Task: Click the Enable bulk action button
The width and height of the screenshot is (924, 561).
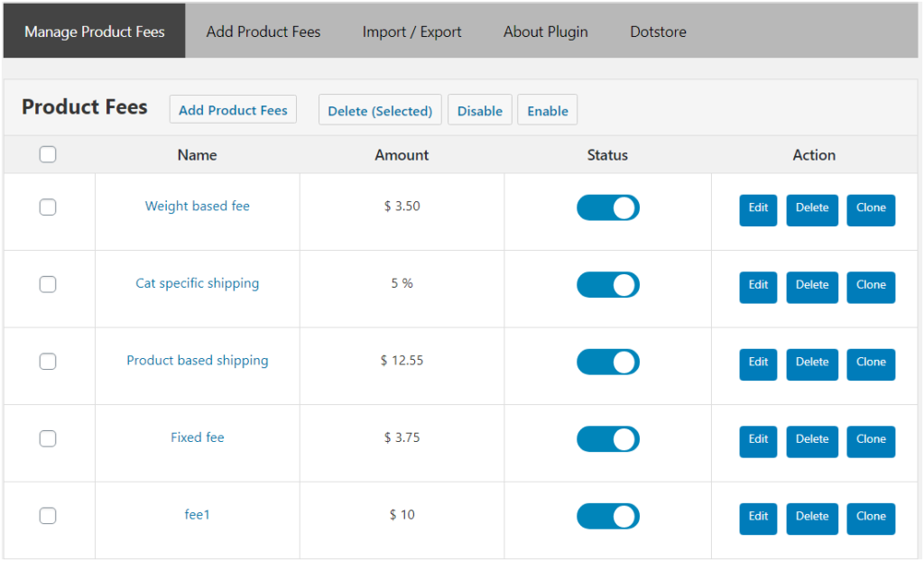Action: (547, 111)
